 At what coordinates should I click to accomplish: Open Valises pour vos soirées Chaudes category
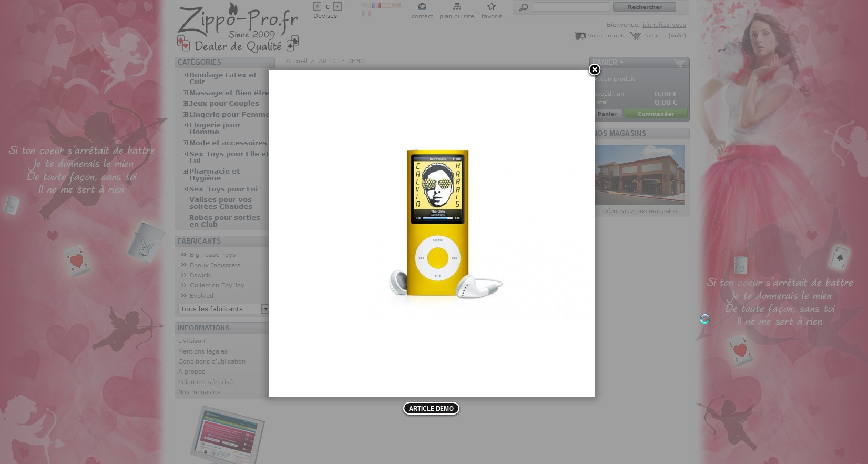point(220,203)
